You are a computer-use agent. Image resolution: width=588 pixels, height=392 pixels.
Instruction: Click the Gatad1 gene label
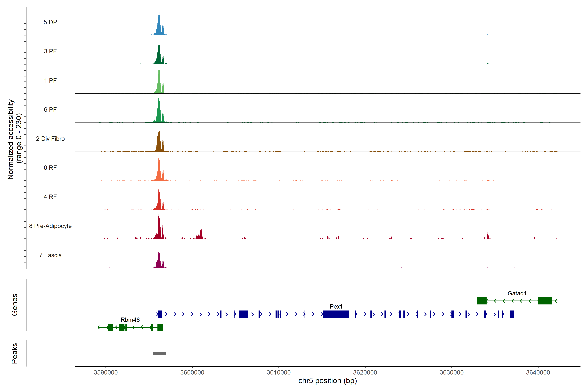[x=517, y=293]
